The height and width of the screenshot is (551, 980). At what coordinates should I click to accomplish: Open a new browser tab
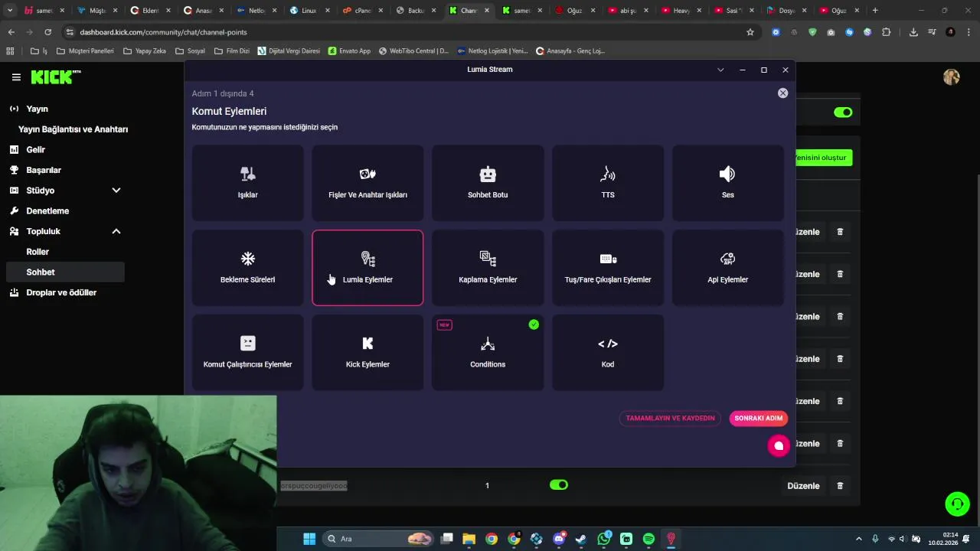click(875, 11)
